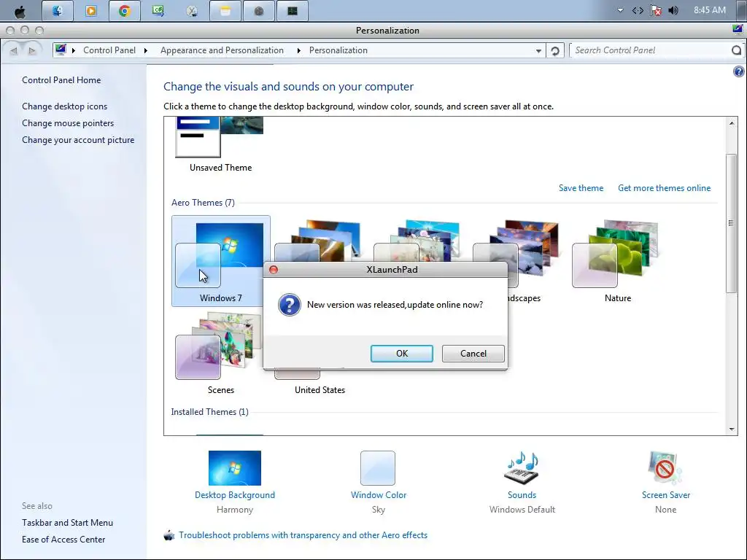747x560 pixels.
Task: Click the theme list scrollbar thumb
Action: (x=731, y=223)
